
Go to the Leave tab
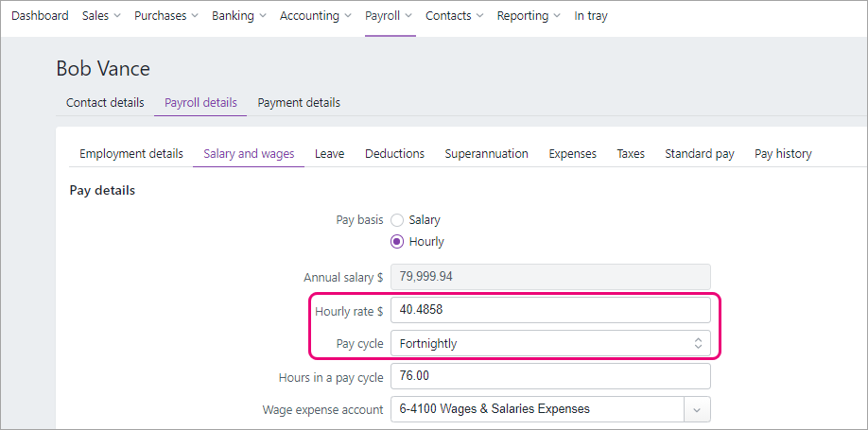tap(329, 154)
